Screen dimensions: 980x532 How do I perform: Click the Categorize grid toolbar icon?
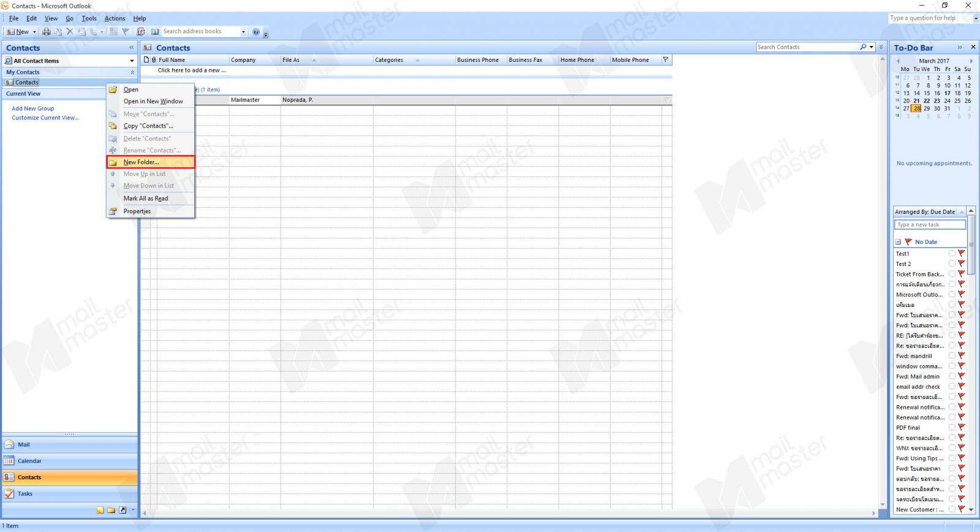click(x=113, y=32)
